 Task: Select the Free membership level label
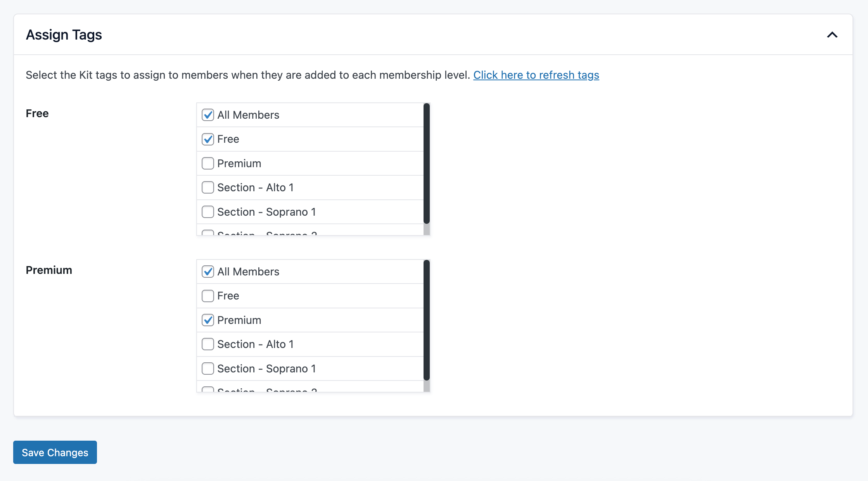(x=37, y=113)
